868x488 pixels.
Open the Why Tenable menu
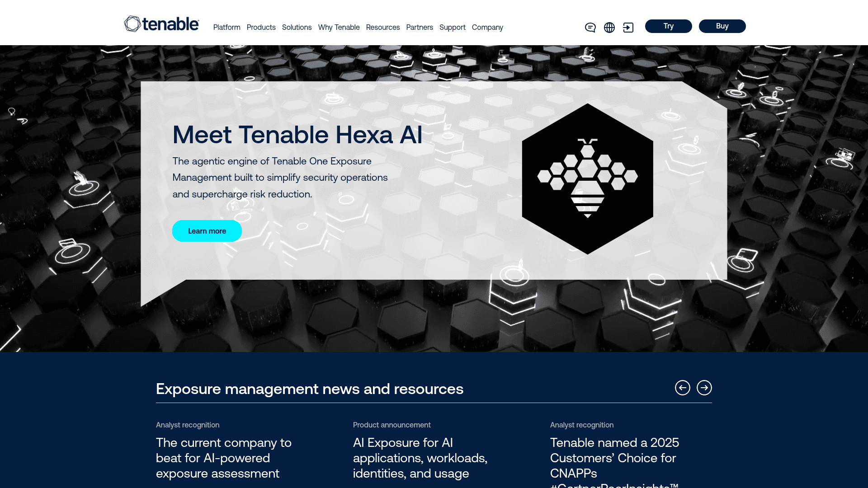tap(339, 28)
